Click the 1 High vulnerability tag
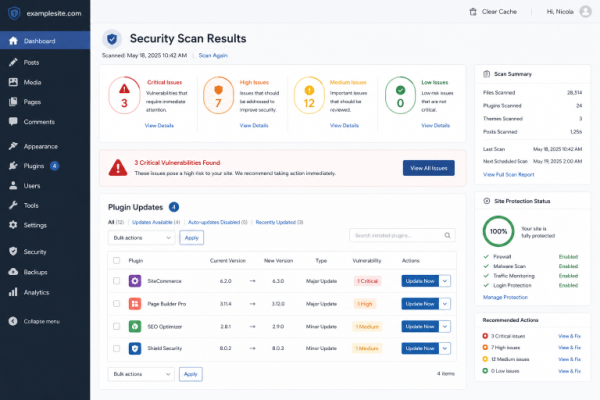 [x=365, y=304]
